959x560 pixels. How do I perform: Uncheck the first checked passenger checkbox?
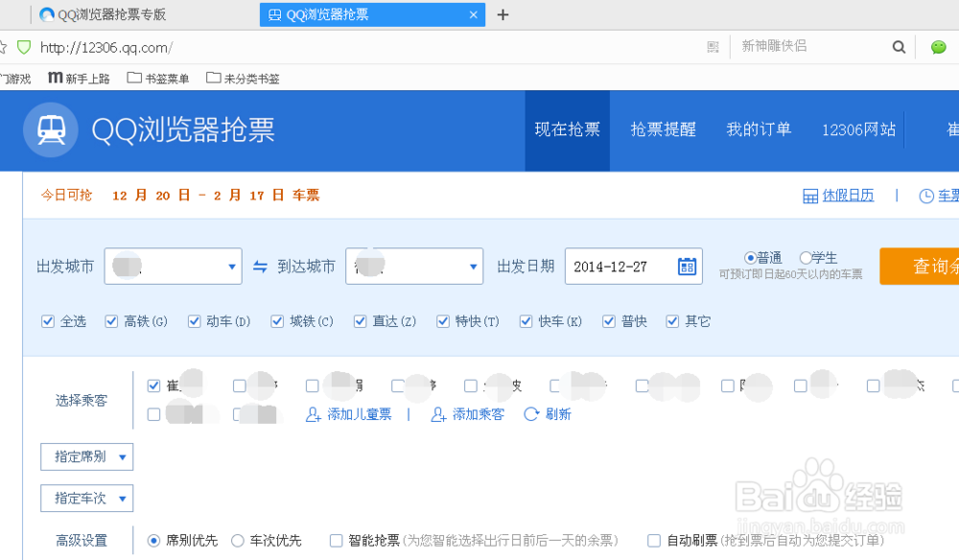[153, 385]
